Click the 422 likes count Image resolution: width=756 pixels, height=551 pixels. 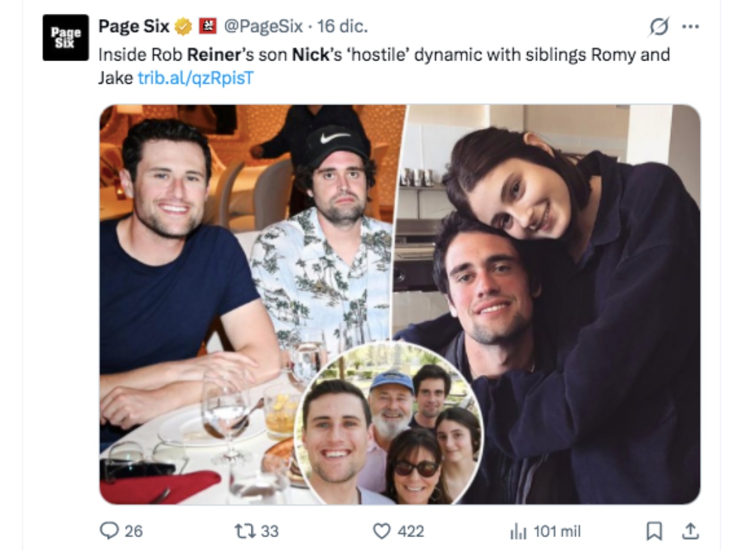pyautogui.click(x=411, y=531)
